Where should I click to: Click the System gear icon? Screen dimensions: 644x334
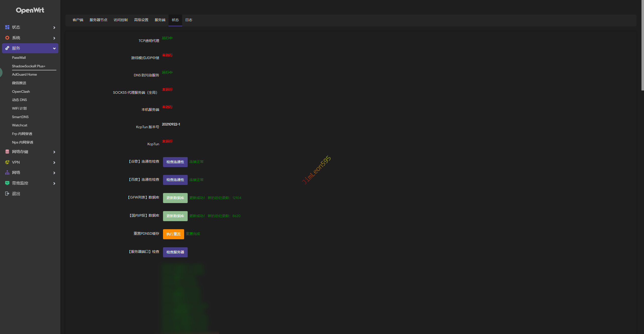click(x=7, y=38)
